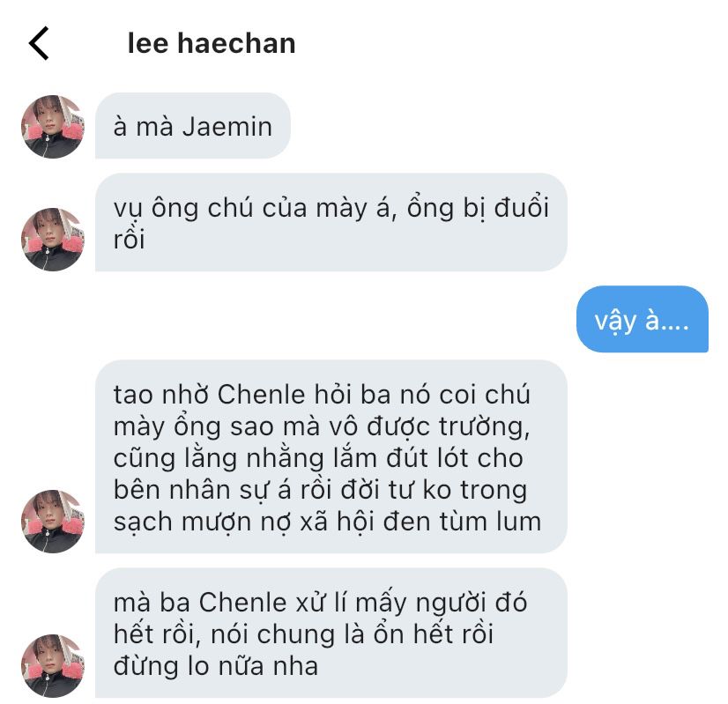This screenshot has width=728, height=704.
Task: Go back using the arrow icon
Action: (39, 43)
